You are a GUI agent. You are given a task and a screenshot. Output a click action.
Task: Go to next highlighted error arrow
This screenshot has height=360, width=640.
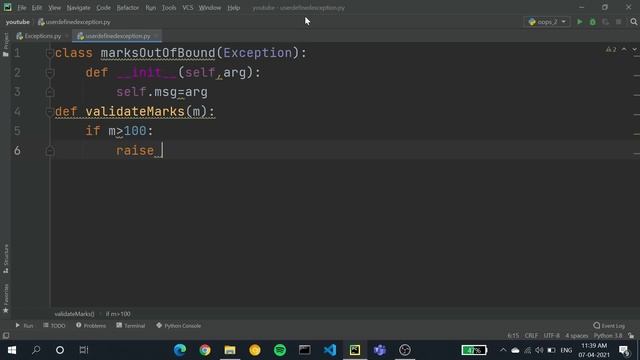click(634, 49)
